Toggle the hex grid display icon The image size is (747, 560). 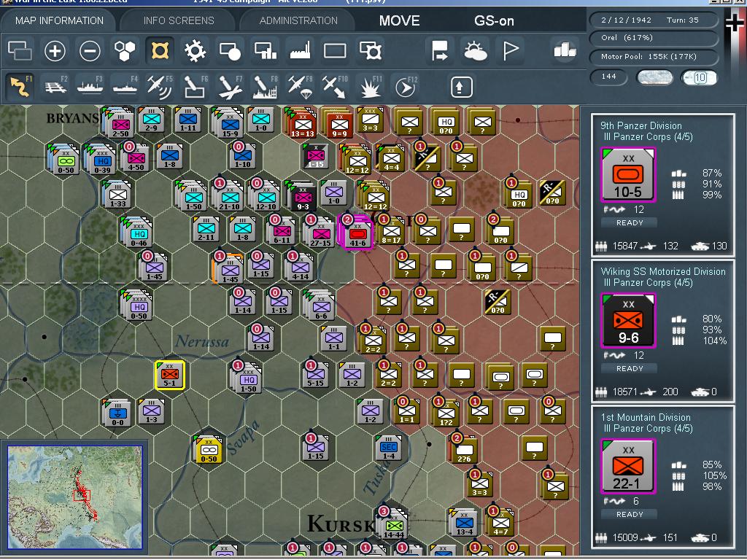point(125,50)
